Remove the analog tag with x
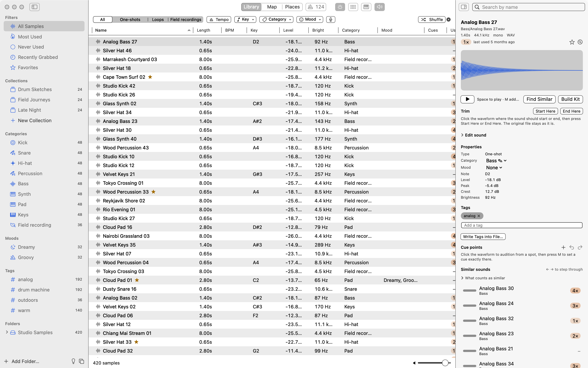Viewport: 588px width, 368px height. click(x=479, y=216)
